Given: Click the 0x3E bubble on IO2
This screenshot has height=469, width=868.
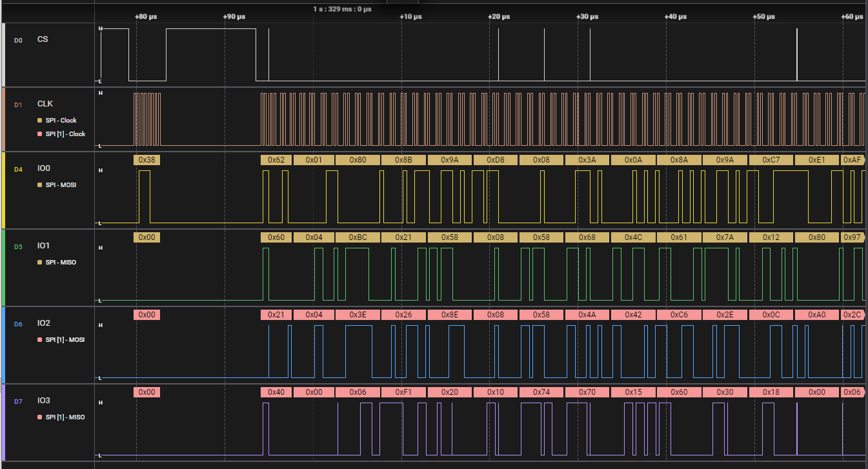Looking at the screenshot, I should pos(358,315).
